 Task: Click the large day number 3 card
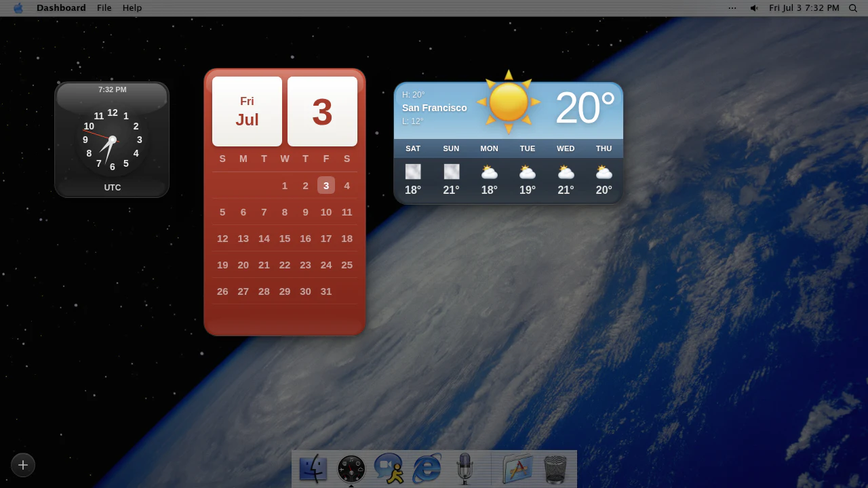pyautogui.click(x=322, y=111)
